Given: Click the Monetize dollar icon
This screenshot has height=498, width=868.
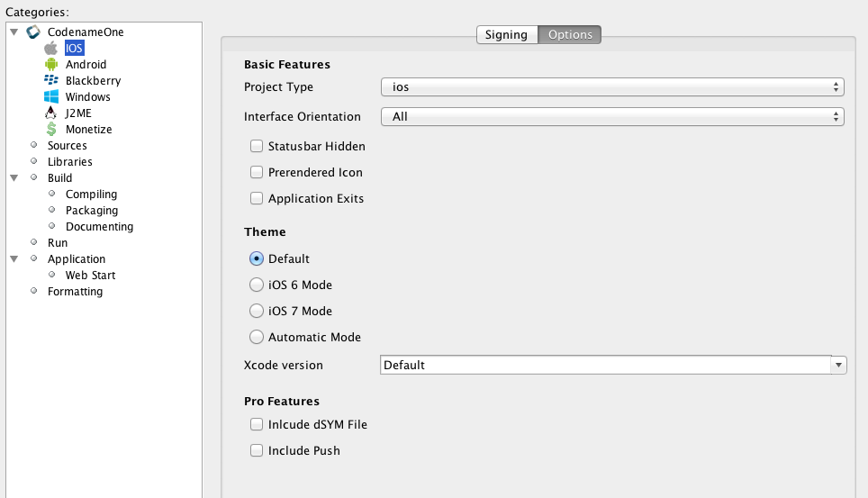Looking at the screenshot, I should coord(50,129).
